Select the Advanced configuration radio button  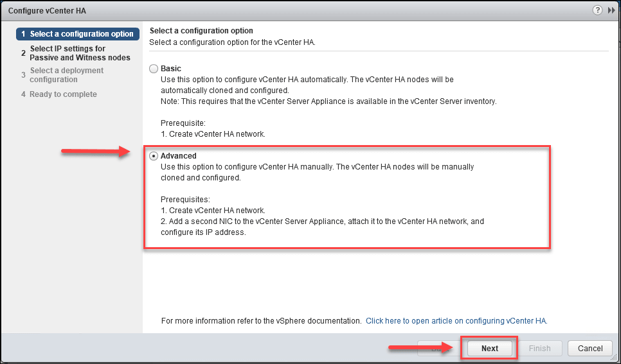153,156
